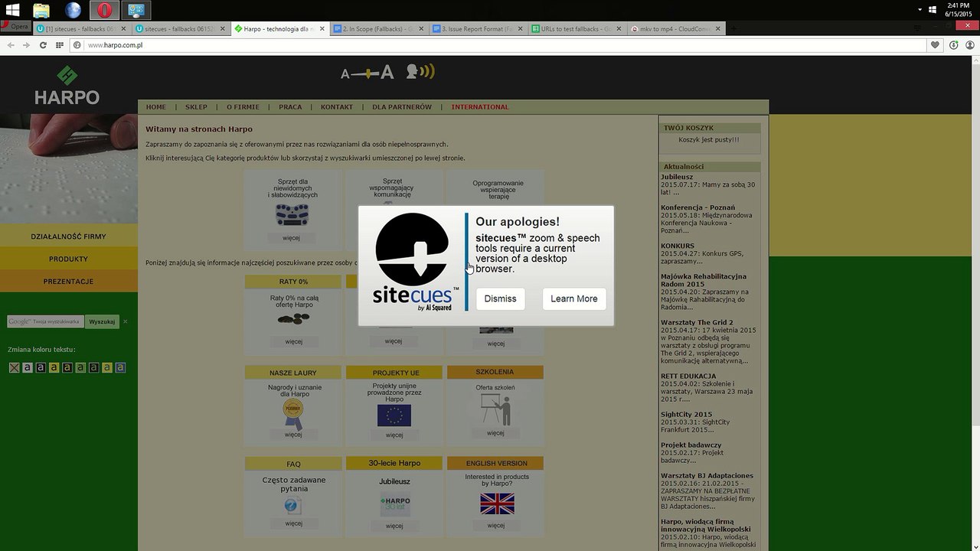Screen dimensions: 980x551
Task: Click the award medal icon under NASZE LAURY
Action: coord(293,414)
